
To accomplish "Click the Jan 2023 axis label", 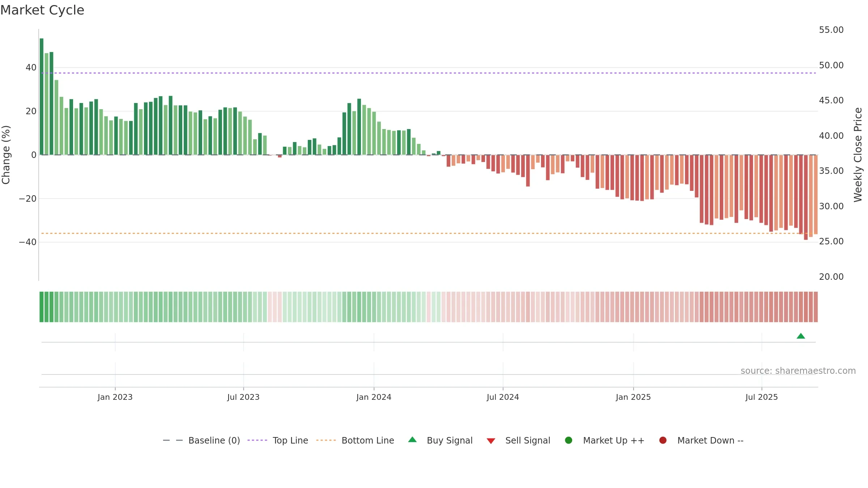I will 115,397.
